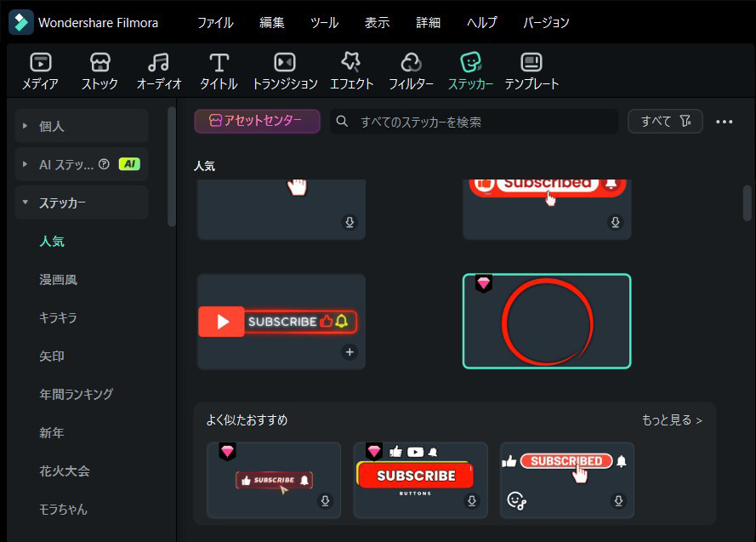Open the すべて filter dropdown
Image resolution: width=756 pixels, height=542 pixels.
pyautogui.click(x=665, y=121)
